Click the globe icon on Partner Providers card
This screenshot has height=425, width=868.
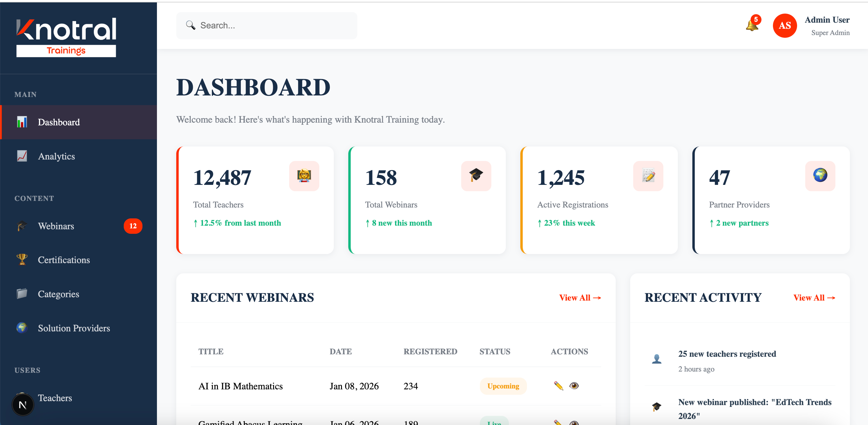pos(820,176)
